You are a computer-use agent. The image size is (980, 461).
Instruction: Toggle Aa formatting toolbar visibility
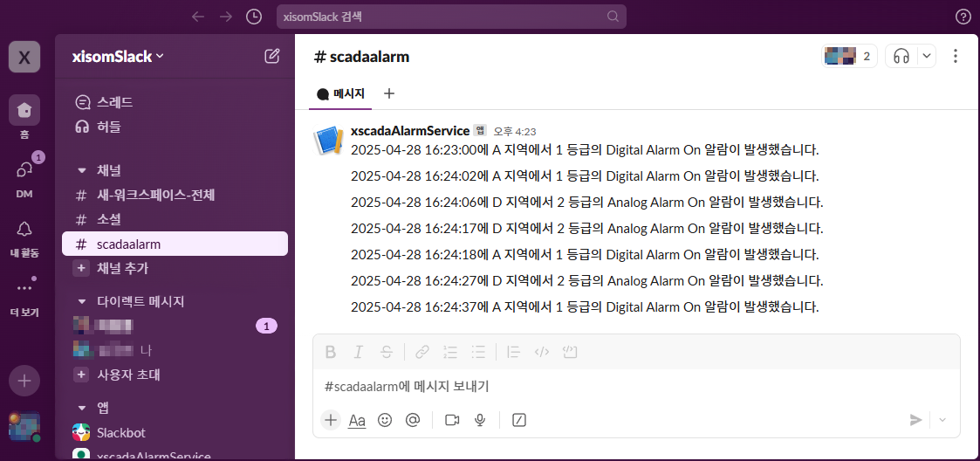click(357, 420)
